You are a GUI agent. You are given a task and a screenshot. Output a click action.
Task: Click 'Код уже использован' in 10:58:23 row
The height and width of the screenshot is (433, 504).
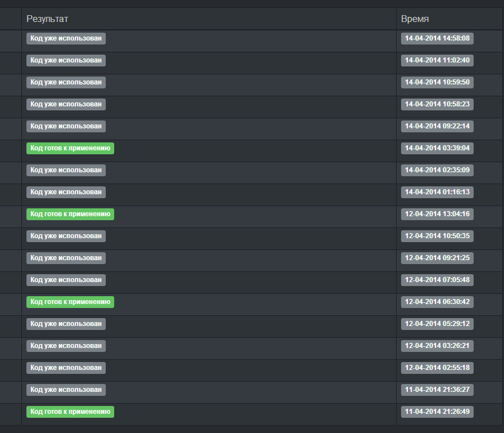(66, 104)
